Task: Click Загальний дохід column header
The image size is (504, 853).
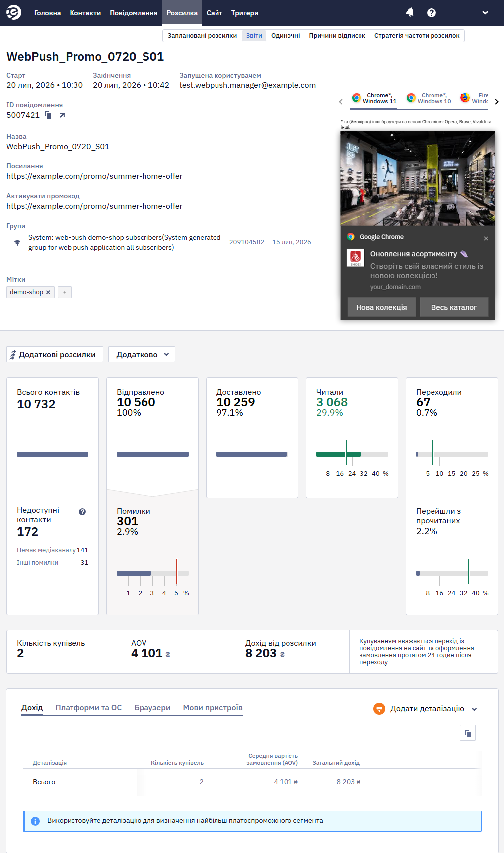Action: click(336, 763)
